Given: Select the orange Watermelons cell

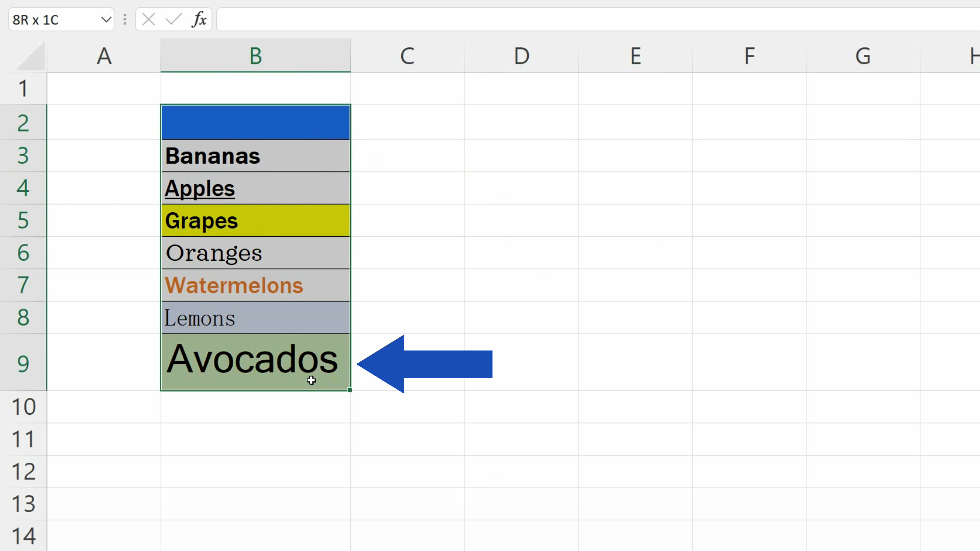Looking at the screenshot, I should 255,285.
